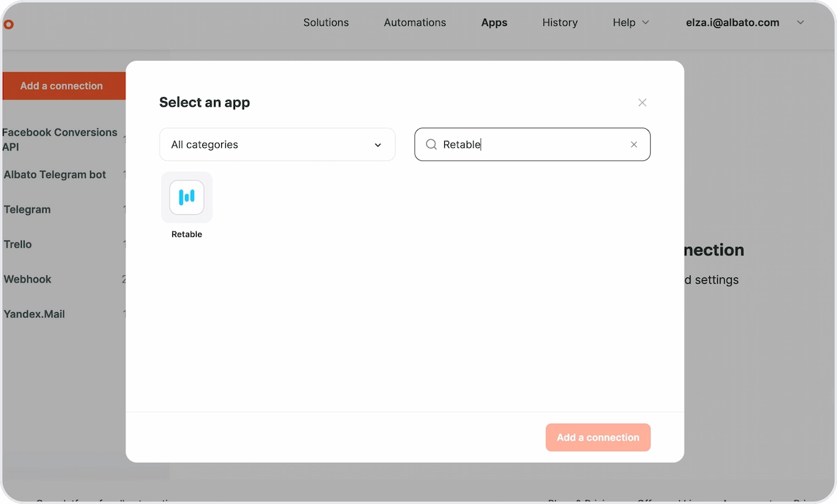This screenshot has width=837, height=504.
Task: Click the magnifier icon in the search bar
Action: click(431, 144)
